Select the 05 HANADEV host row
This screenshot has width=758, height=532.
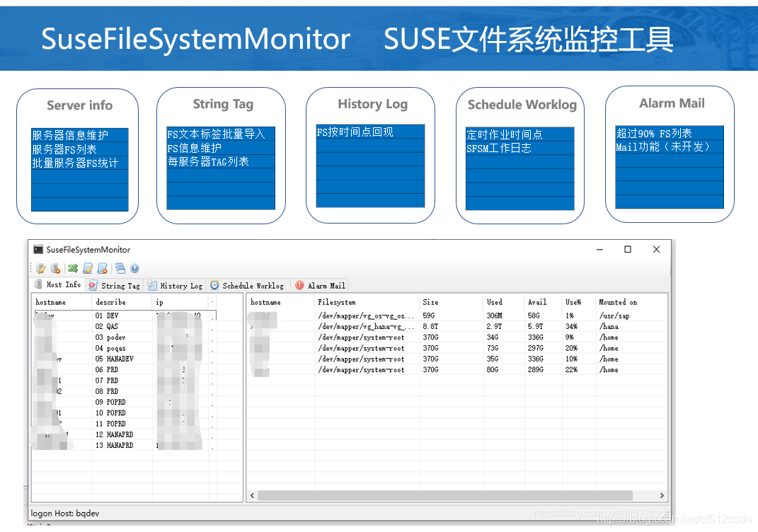click(125, 359)
